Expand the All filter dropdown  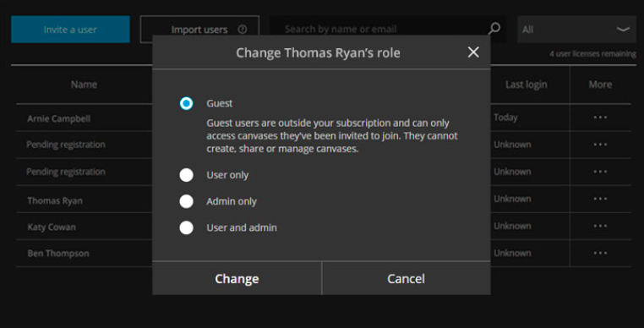(576, 30)
